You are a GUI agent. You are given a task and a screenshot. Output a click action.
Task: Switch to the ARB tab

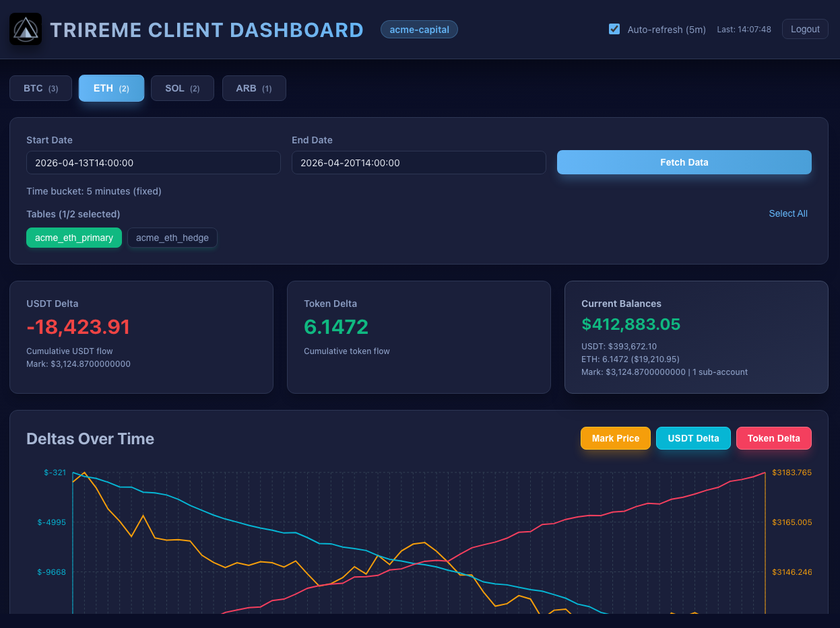tap(254, 88)
